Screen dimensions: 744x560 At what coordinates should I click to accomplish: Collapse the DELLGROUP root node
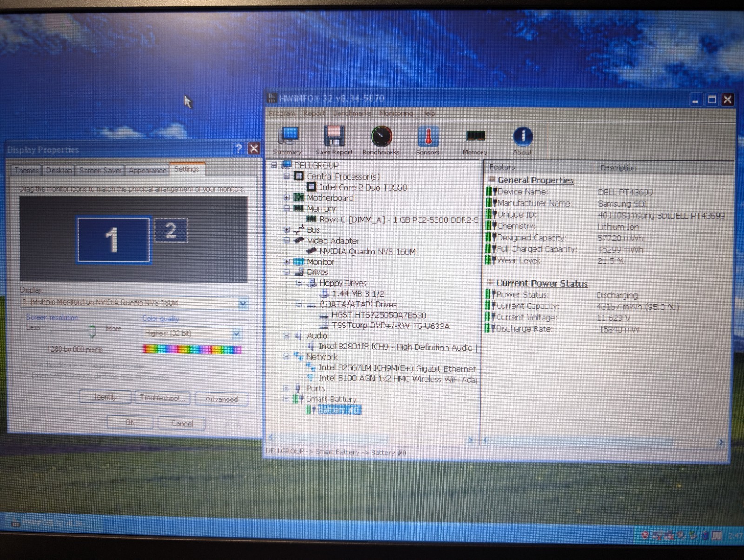(274, 165)
